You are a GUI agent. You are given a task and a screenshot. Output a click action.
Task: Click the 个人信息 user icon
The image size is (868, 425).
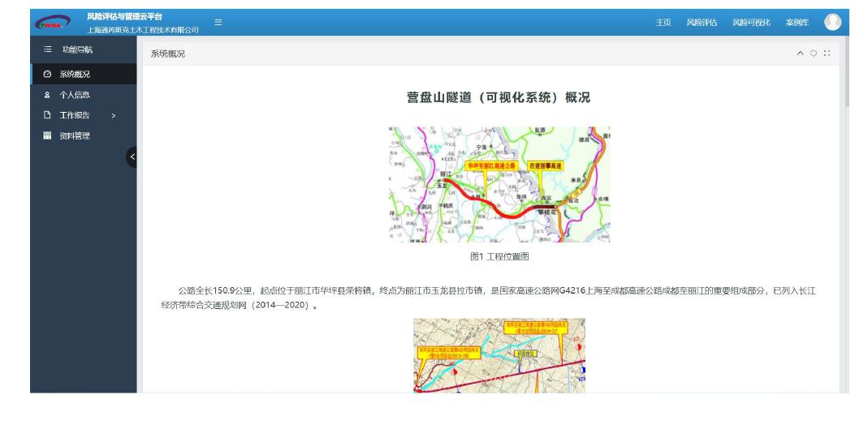(x=46, y=95)
